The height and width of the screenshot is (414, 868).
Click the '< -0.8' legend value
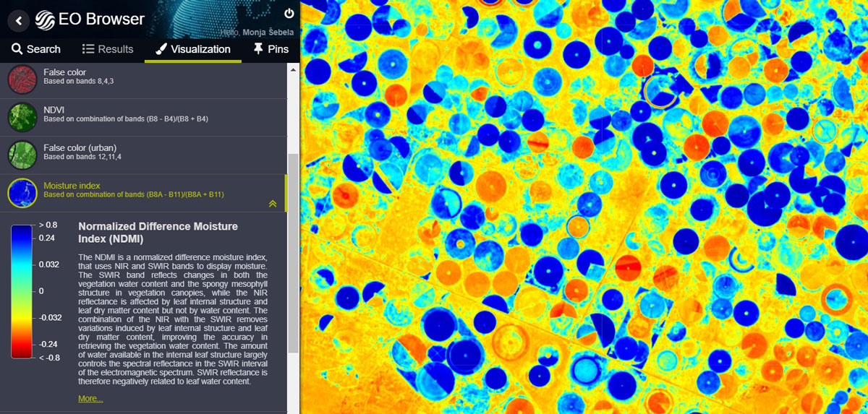(x=50, y=358)
